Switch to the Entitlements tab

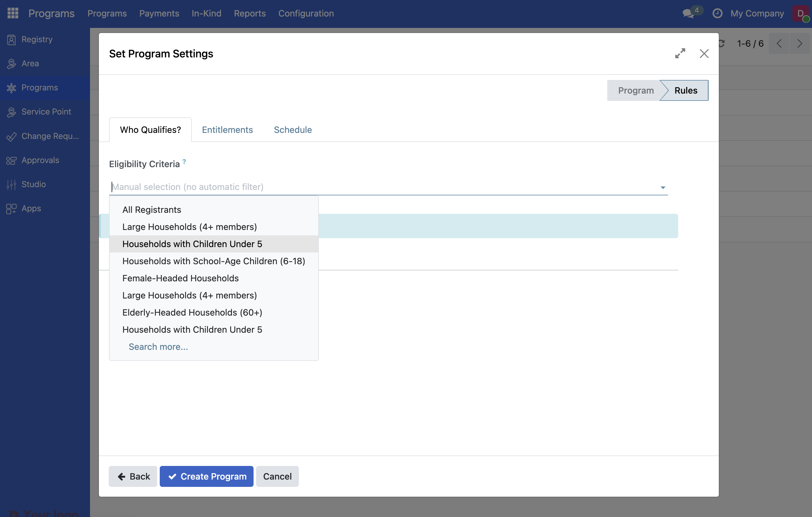click(227, 130)
